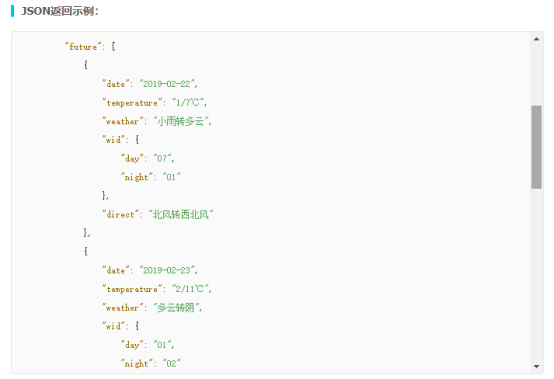Click the weather value "多云转阴"
Image resolution: width=554 pixels, height=379 pixels.
[176, 308]
